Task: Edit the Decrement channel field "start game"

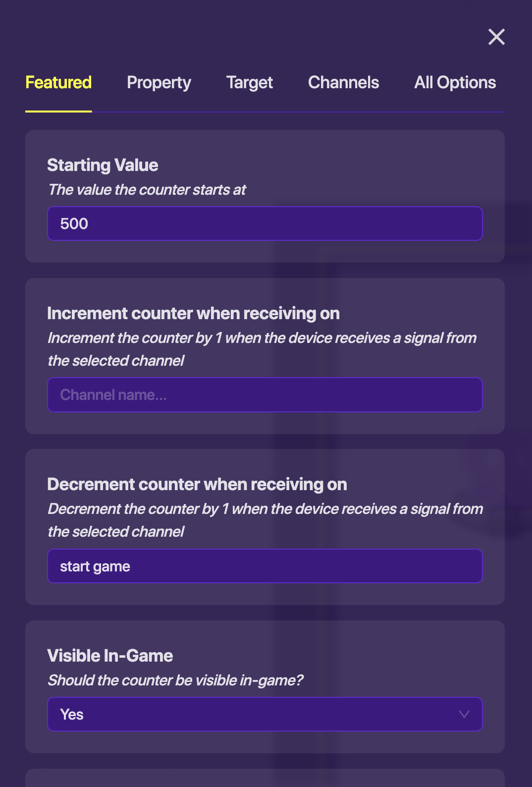Action: tap(265, 566)
